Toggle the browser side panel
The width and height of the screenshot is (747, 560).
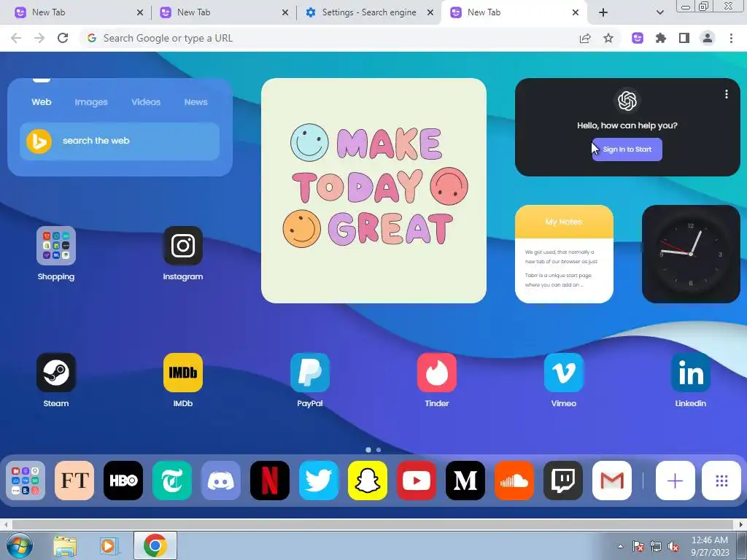pos(684,38)
